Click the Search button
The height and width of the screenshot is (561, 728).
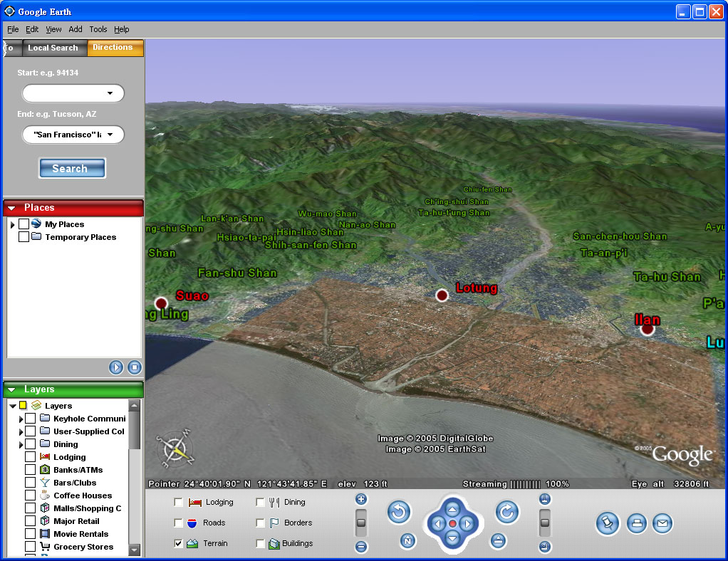pos(72,168)
